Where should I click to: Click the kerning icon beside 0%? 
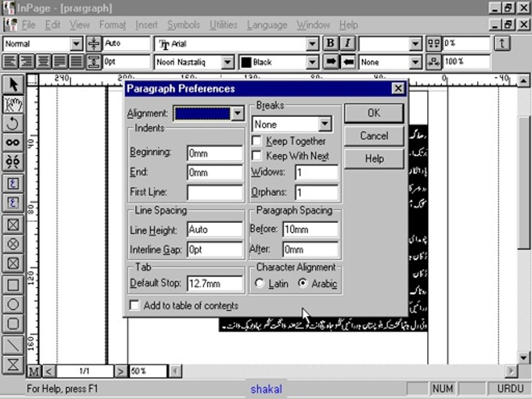(x=433, y=43)
